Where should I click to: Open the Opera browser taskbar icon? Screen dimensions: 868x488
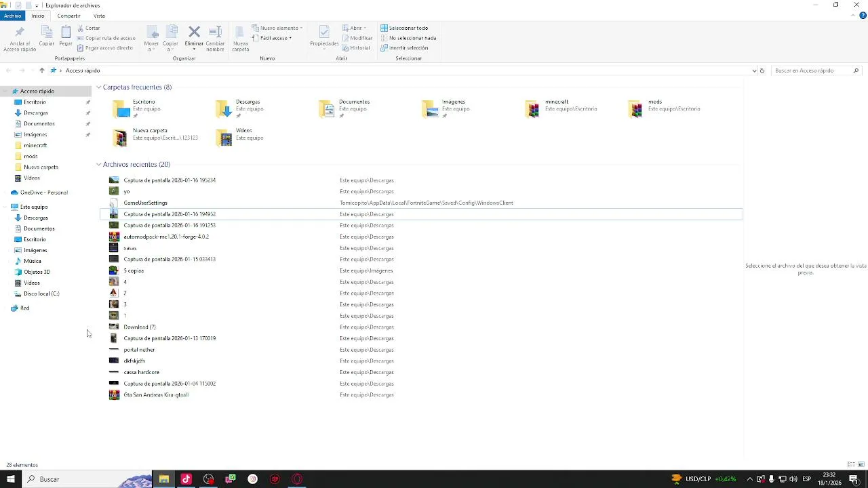click(x=297, y=479)
